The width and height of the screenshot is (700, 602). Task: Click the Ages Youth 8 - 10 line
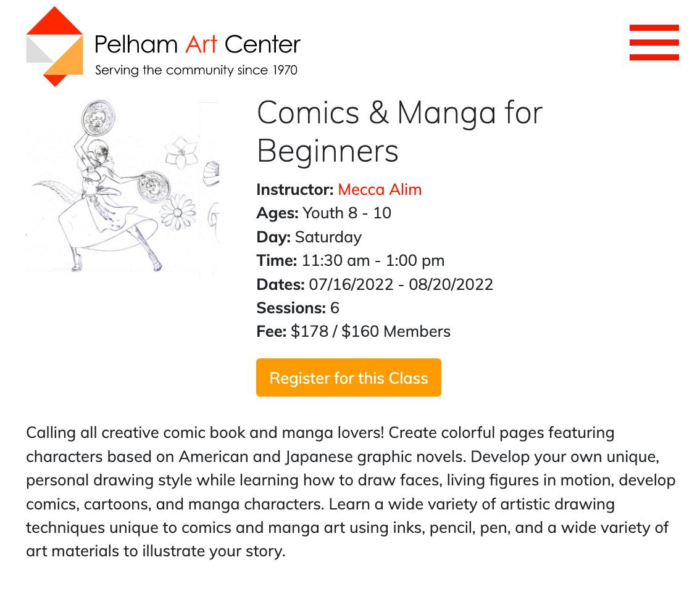click(323, 213)
